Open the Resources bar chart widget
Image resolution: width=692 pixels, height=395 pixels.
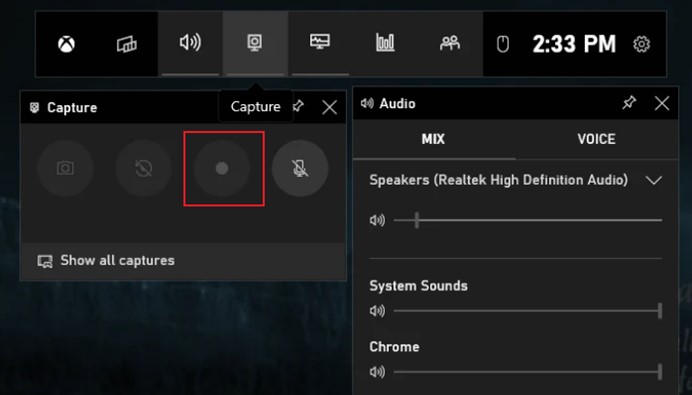(385, 43)
